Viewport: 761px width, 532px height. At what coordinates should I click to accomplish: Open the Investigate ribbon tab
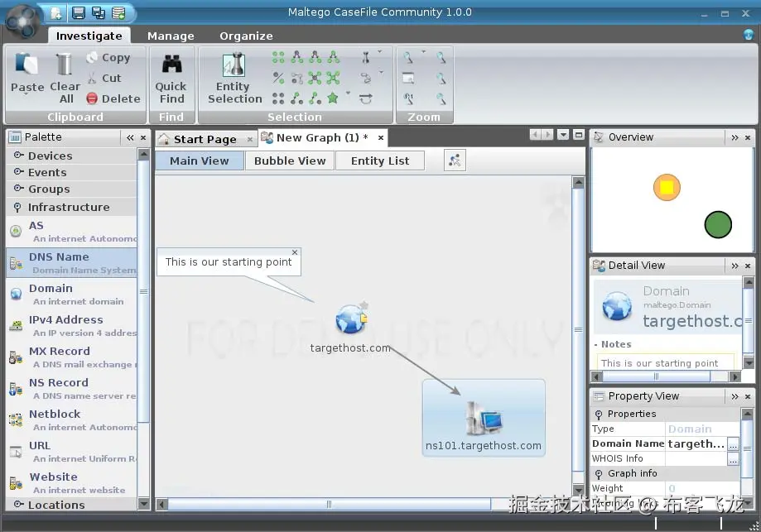coord(89,36)
